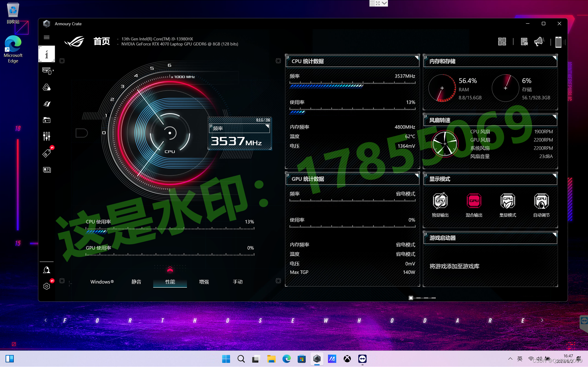This screenshot has height=367, width=588.
Task: Open the 频率 dropdown on CPU gauge
Action: [239, 128]
